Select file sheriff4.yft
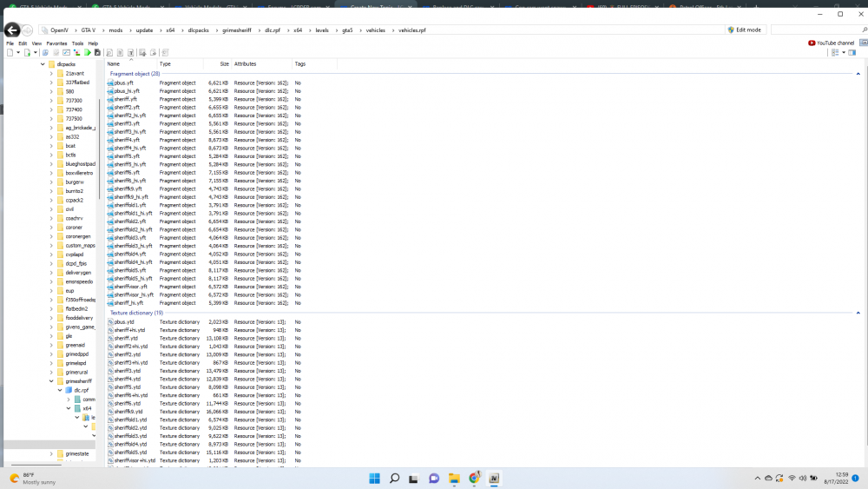 (x=127, y=140)
